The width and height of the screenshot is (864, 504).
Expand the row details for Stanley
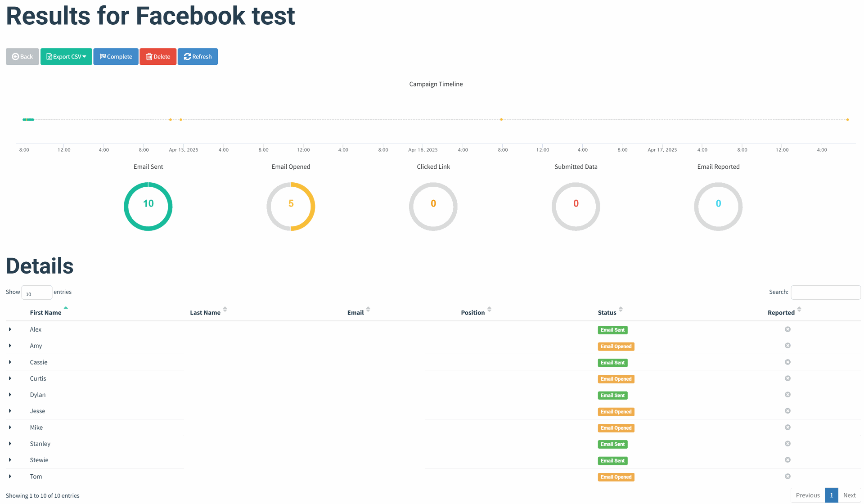(10, 444)
